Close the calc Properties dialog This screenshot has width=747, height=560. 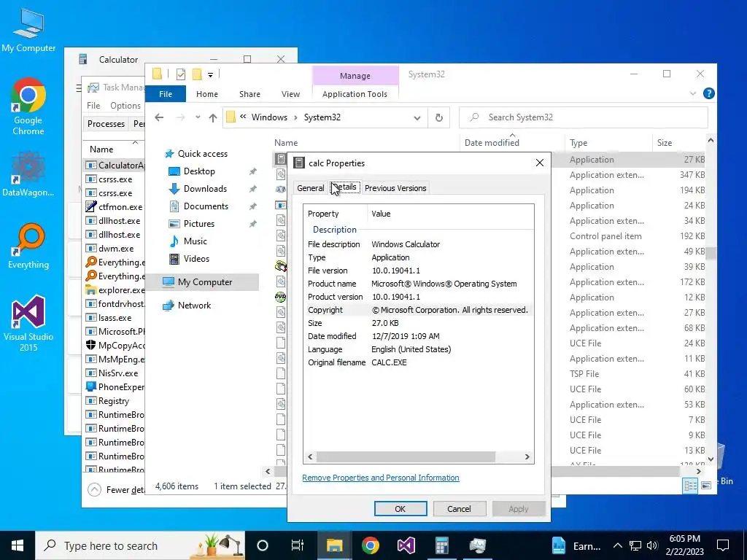click(x=539, y=163)
